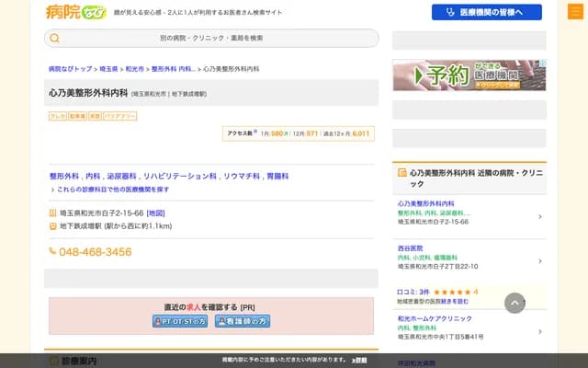Go to 埼玉県 in the breadcrumb
588x368 pixels.
(109, 69)
